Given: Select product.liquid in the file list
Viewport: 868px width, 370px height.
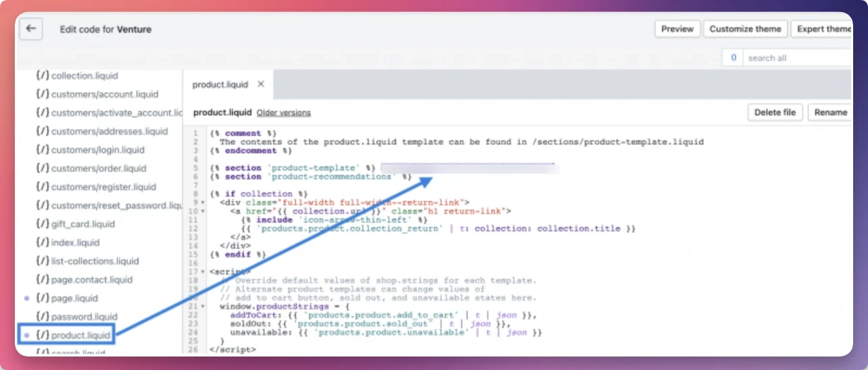Looking at the screenshot, I should pyautogui.click(x=80, y=335).
